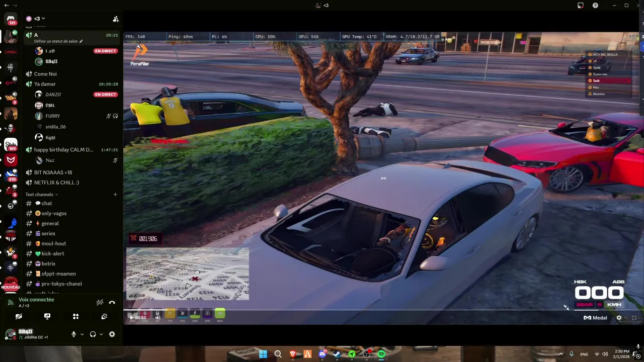Collapse the Text channels category
The image size is (644, 362).
pos(42,195)
